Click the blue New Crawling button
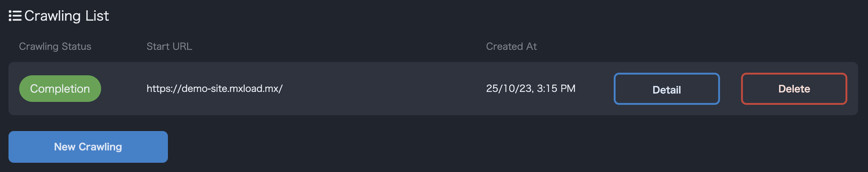This screenshot has height=172, width=868. click(x=88, y=147)
